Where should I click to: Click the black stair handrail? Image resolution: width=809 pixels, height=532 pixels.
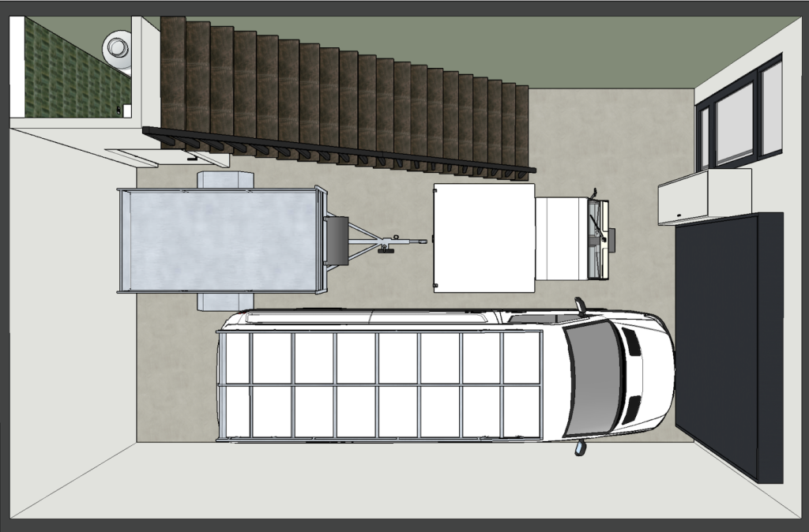pyautogui.click(x=340, y=149)
